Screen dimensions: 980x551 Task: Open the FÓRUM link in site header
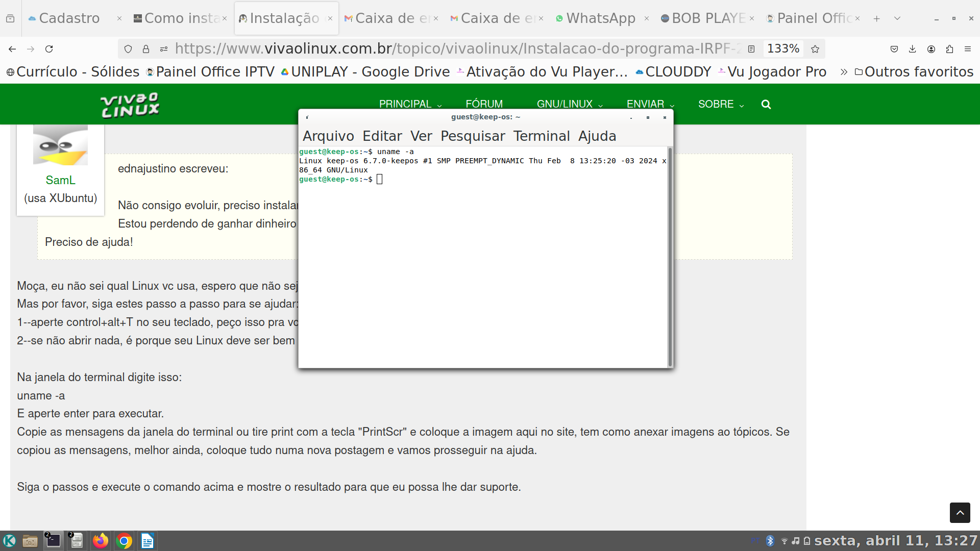point(484,104)
